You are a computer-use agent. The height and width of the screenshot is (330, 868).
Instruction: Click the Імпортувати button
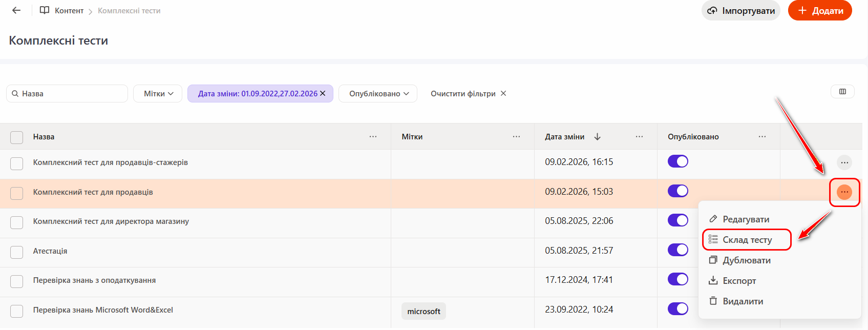pos(740,11)
